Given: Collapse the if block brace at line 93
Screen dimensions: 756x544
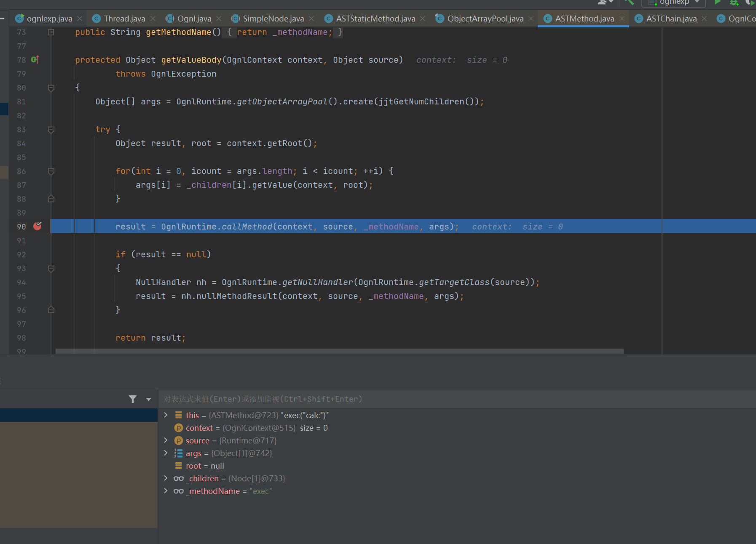Looking at the screenshot, I should 51,268.
